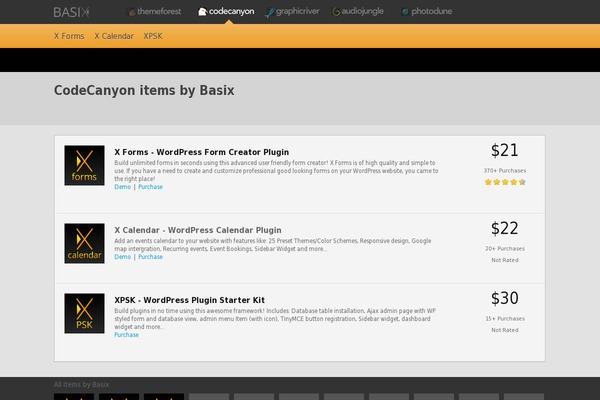
Task: Click the $21 price
Action: [x=505, y=150]
